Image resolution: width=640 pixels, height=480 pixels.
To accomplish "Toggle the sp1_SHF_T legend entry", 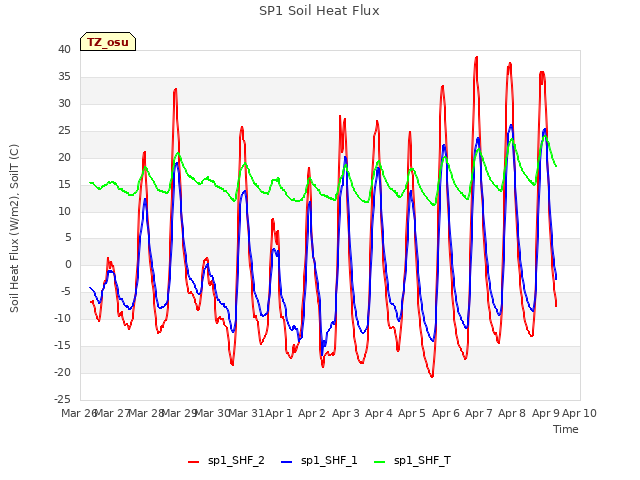I will point(412,460).
